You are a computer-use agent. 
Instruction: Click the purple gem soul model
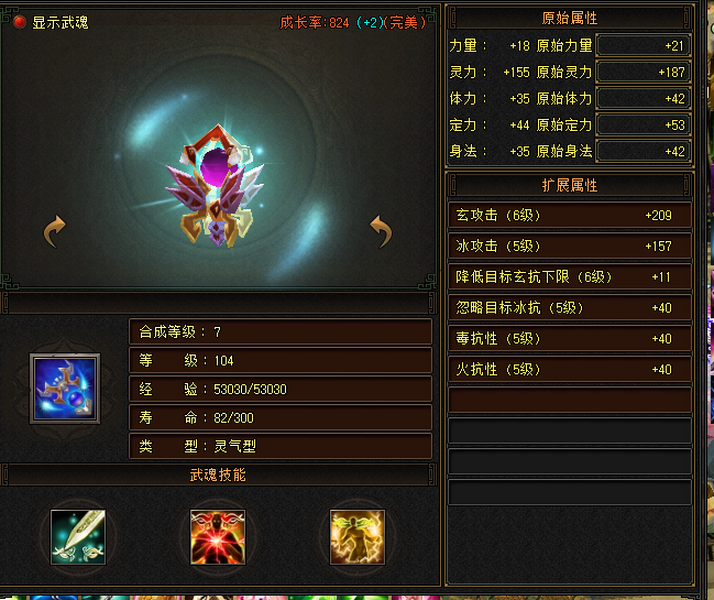pos(217,186)
